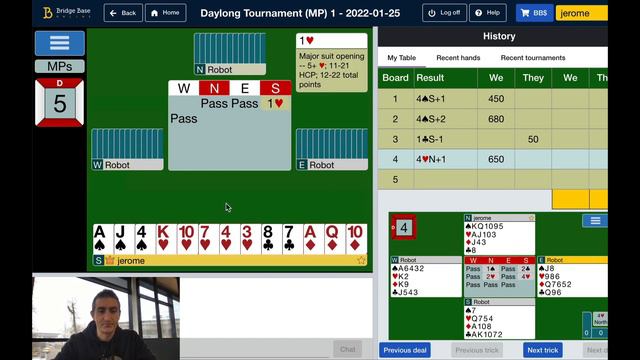The height and width of the screenshot is (360, 640).
Task: Click the South seat icon beside jerome
Action: coord(98,260)
